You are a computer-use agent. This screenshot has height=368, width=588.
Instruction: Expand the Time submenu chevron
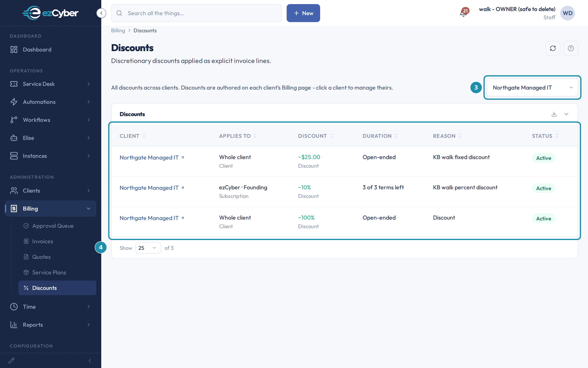89,307
